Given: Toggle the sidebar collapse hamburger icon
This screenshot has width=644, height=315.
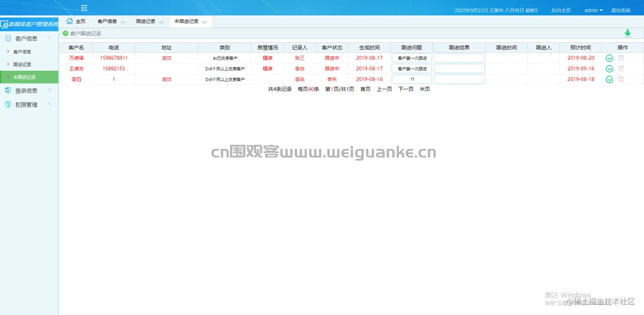Looking at the screenshot, I should coord(84,8).
